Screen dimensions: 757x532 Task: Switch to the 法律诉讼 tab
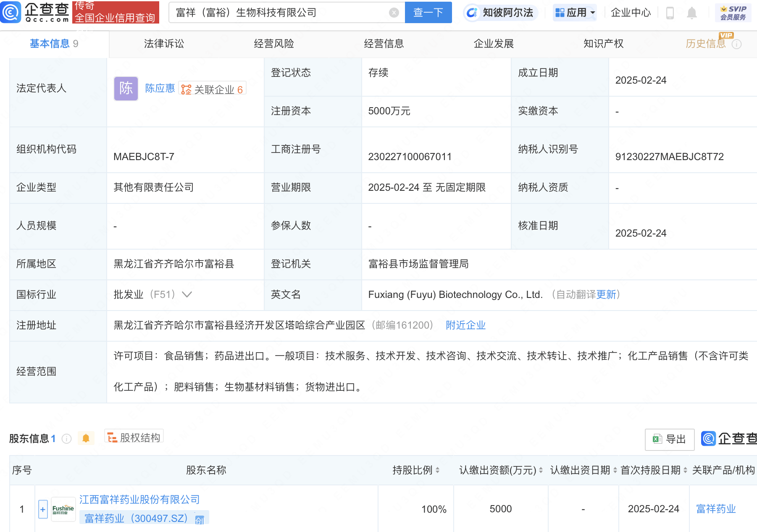click(x=164, y=44)
